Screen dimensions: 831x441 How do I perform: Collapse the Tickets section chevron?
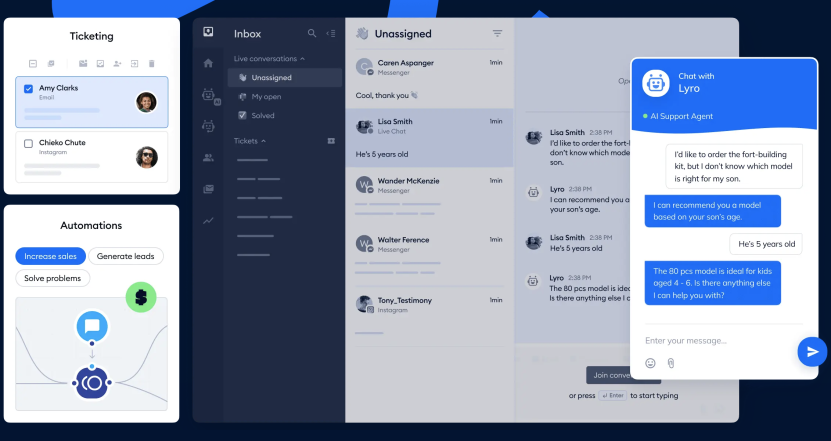[263, 141]
